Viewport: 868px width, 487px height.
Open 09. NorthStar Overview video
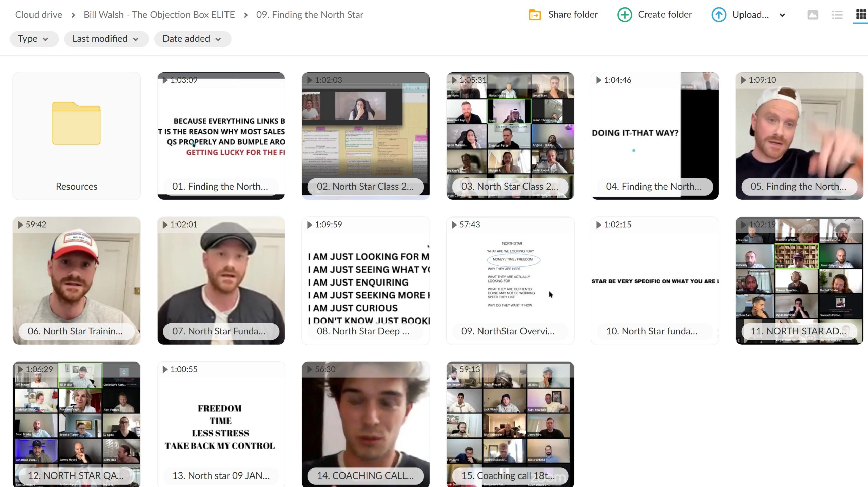pyautogui.click(x=510, y=280)
